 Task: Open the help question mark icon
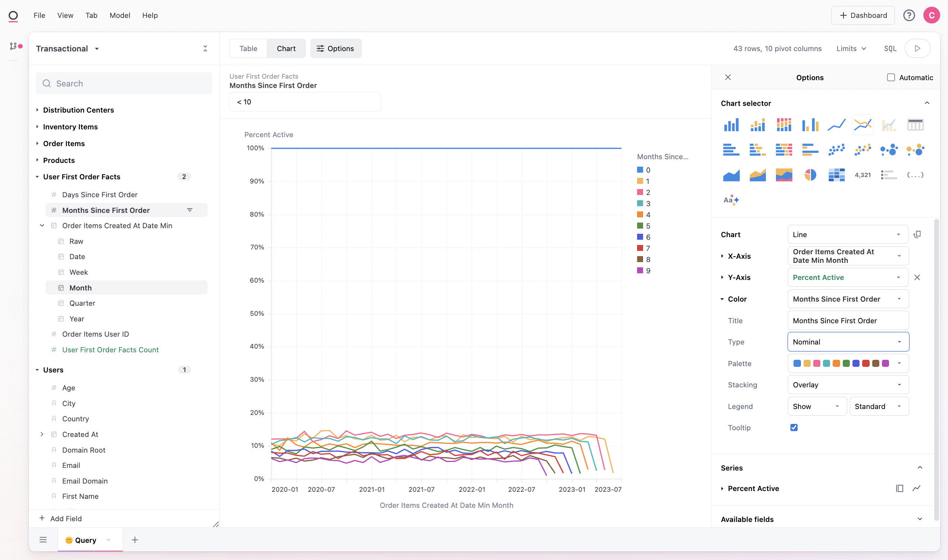coord(909,15)
